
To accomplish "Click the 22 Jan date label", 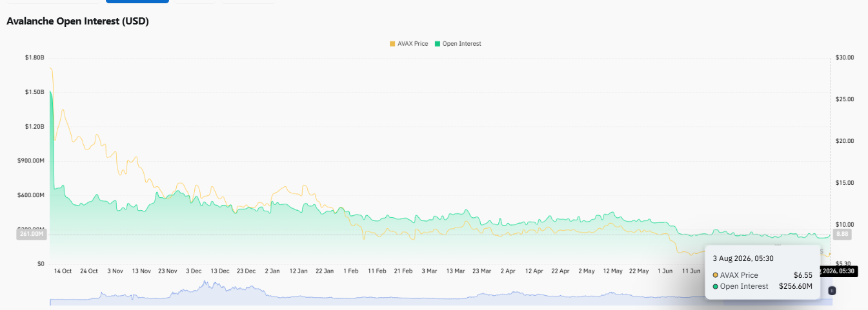I will pos(325,271).
